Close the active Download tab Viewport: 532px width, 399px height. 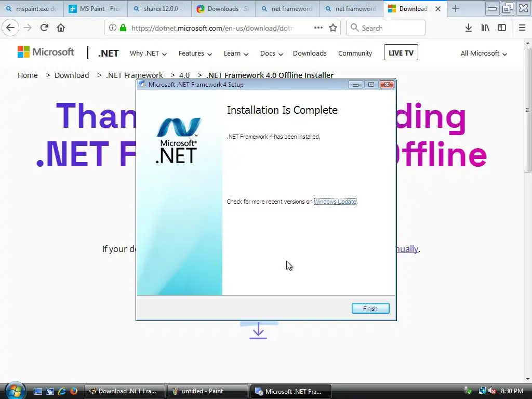438,9
